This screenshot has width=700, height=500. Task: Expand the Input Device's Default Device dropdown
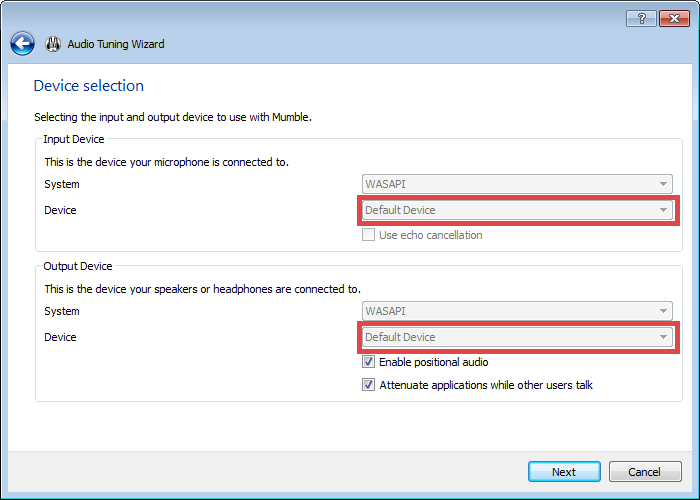click(517, 210)
